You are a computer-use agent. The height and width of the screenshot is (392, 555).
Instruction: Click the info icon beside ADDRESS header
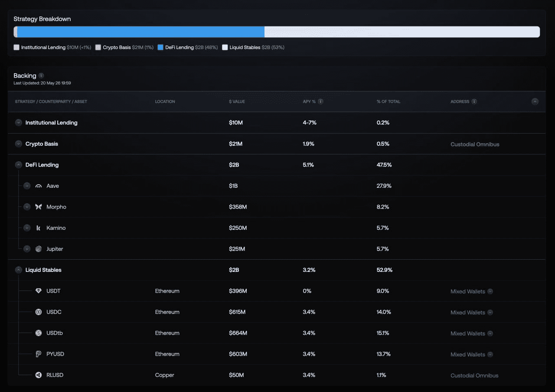coord(474,101)
